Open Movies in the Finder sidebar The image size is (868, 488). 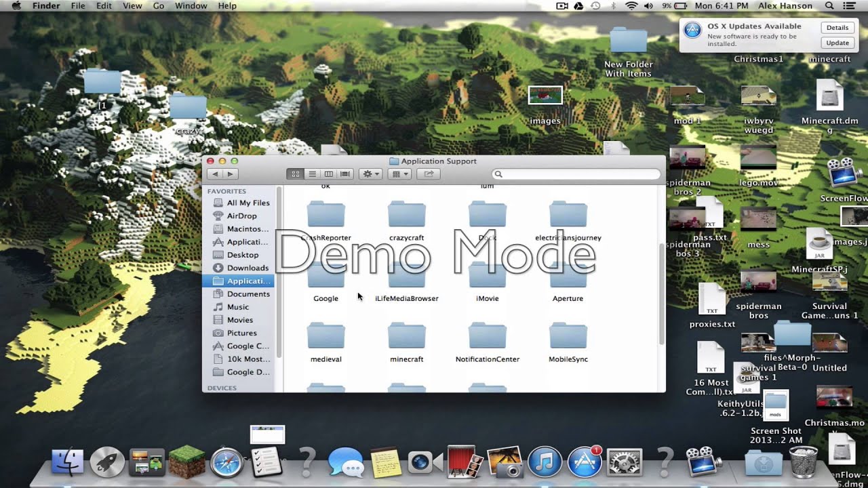(241, 320)
